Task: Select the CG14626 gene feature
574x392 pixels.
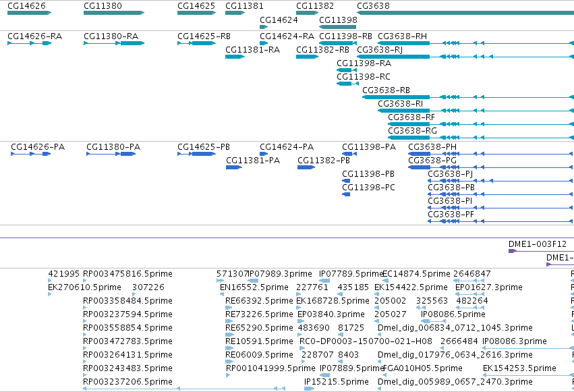Action: [x=29, y=13]
